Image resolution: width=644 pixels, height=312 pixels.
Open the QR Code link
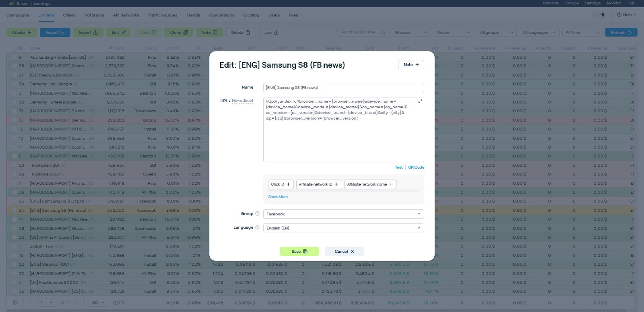click(x=416, y=167)
